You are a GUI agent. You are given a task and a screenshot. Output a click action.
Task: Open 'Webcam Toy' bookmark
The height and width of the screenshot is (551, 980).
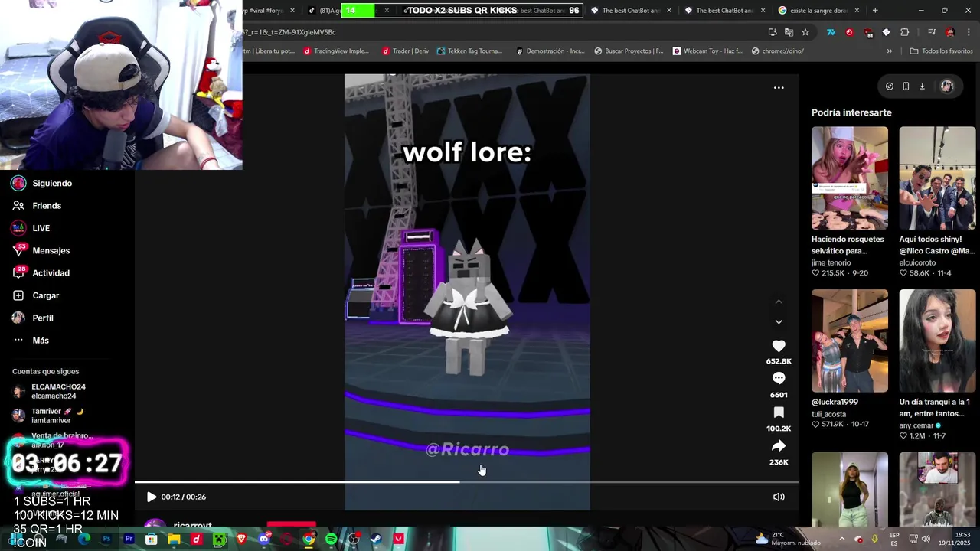[x=707, y=51]
